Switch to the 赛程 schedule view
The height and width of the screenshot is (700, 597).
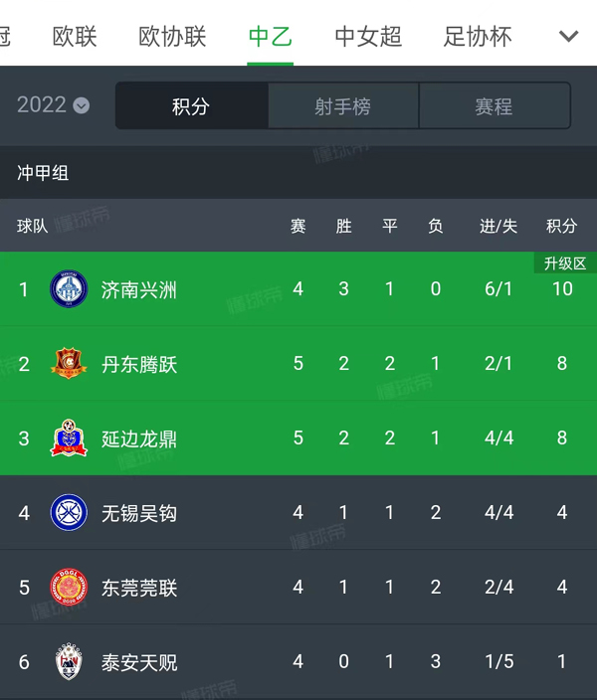tap(495, 106)
